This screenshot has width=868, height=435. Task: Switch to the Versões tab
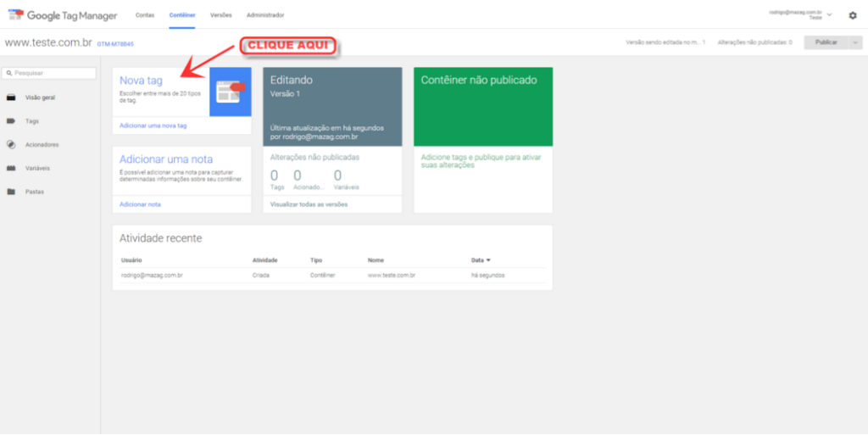pyautogui.click(x=221, y=15)
